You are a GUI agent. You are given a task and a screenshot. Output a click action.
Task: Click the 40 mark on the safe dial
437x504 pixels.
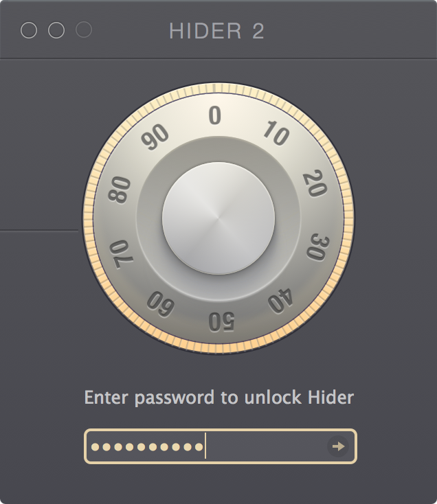pos(281,301)
